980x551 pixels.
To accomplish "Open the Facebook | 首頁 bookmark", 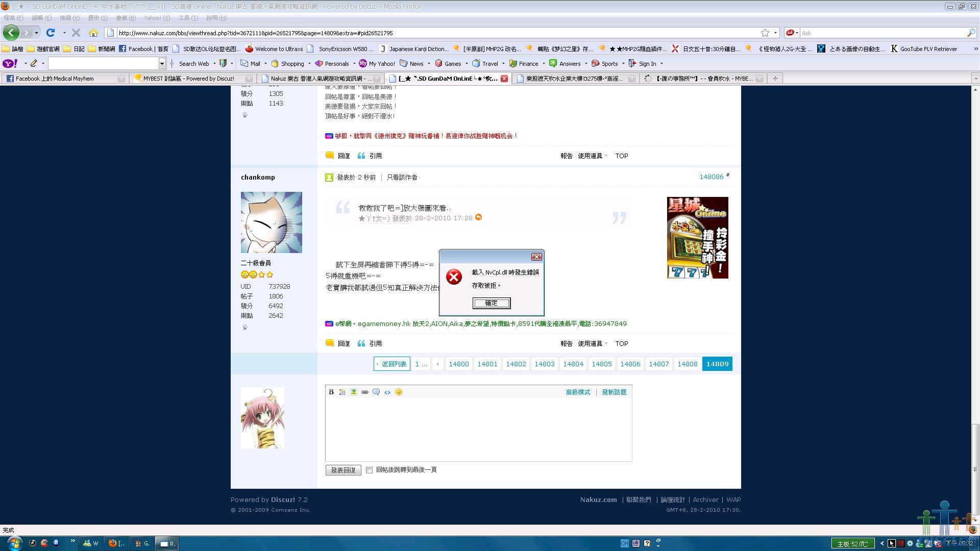I will coord(143,49).
